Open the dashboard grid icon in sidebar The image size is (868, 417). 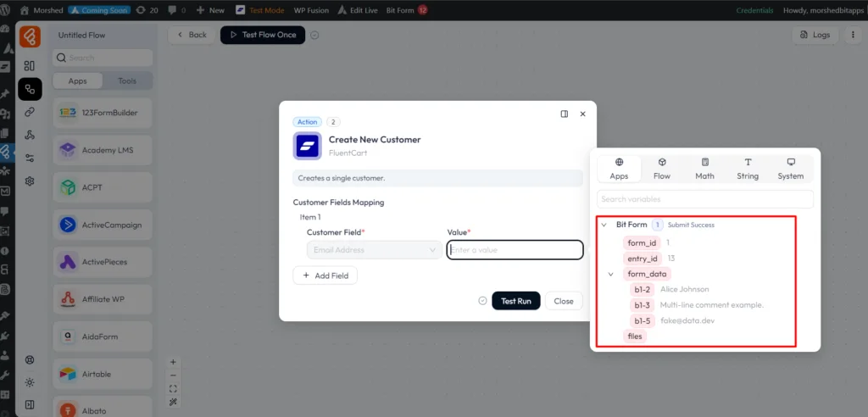(30, 66)
